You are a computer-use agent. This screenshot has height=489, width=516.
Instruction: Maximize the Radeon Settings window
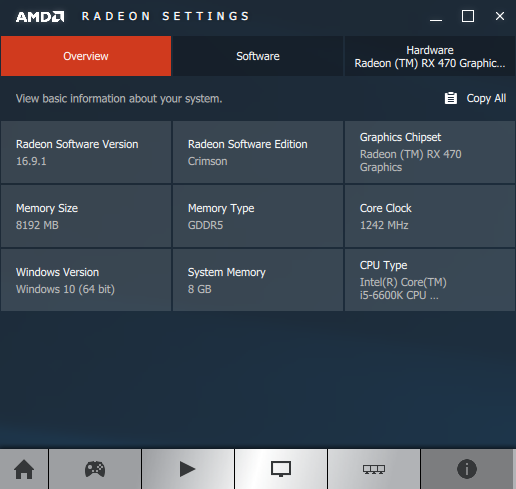point(468,16)
